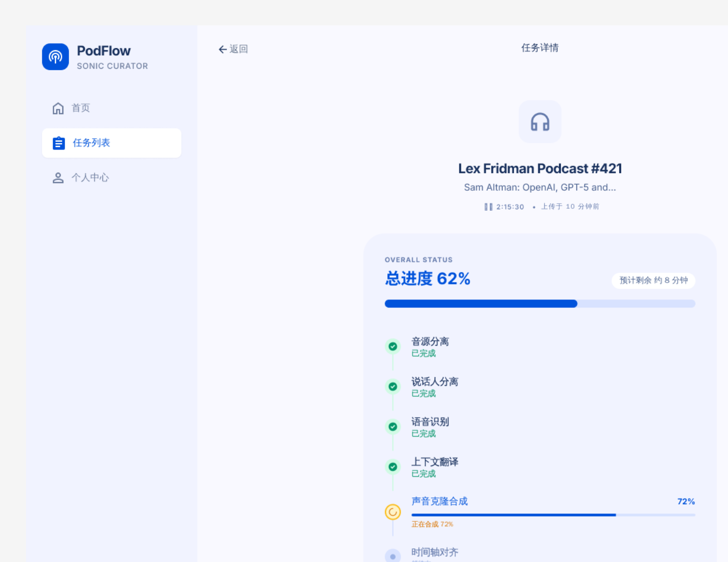The width and height of the screenshot is (728, 562).
Task: Click the Sam Altman episode subtitle
Action: click(x=540, y=188)
